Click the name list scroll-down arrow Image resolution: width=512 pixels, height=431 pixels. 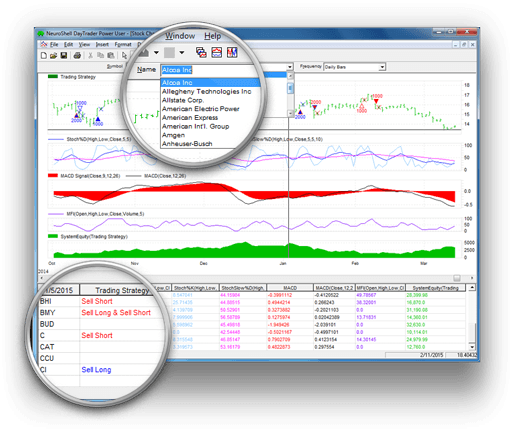point(290,114)
